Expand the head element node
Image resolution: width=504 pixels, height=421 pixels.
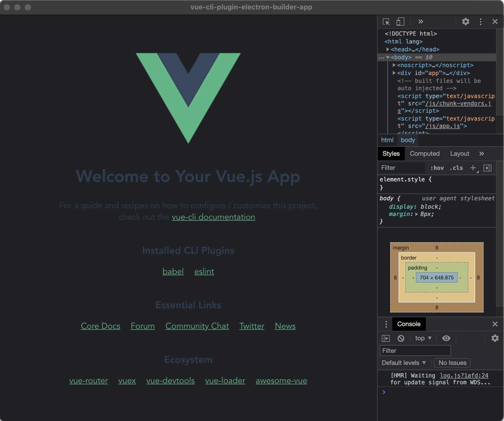pyautogui.click(x=388, y=49)
